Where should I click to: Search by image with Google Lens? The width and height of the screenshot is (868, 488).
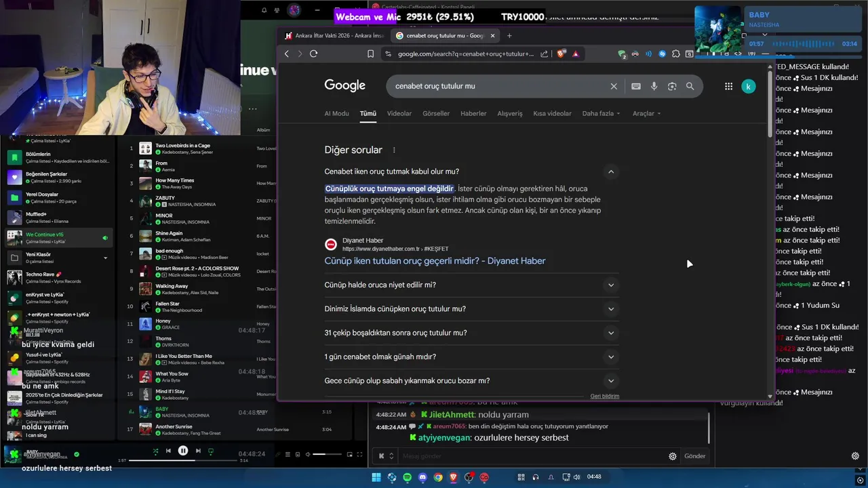(x=672, y=86)
